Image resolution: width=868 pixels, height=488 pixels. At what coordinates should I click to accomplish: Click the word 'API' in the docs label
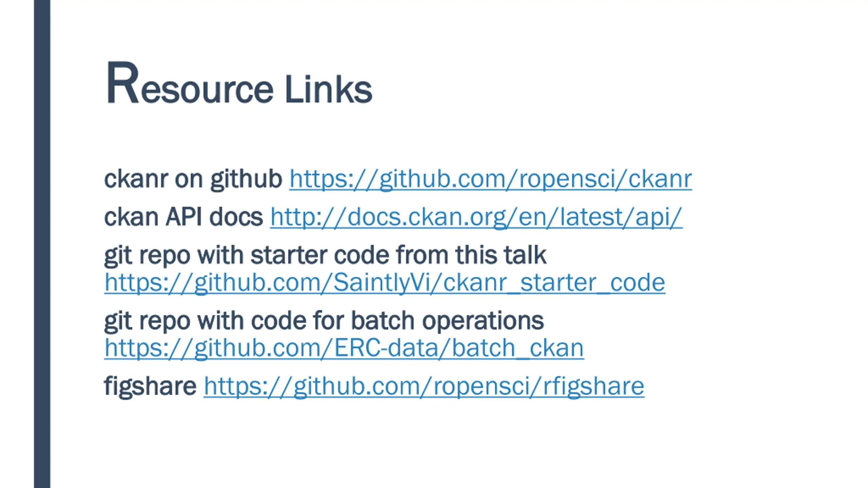click(x=183, y=217)
